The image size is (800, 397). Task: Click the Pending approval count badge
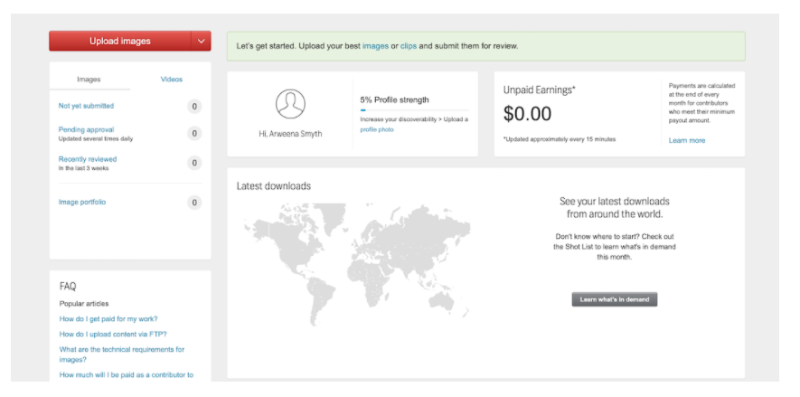[194, 134]
